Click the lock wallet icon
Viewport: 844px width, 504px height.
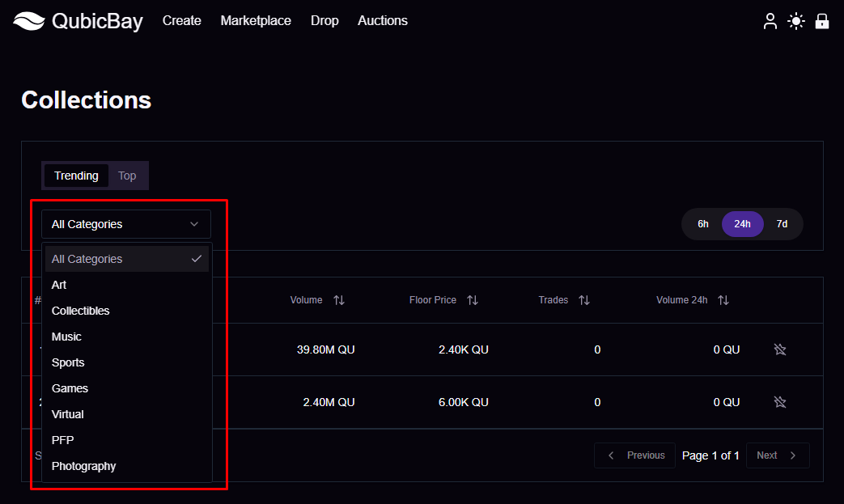822,21
